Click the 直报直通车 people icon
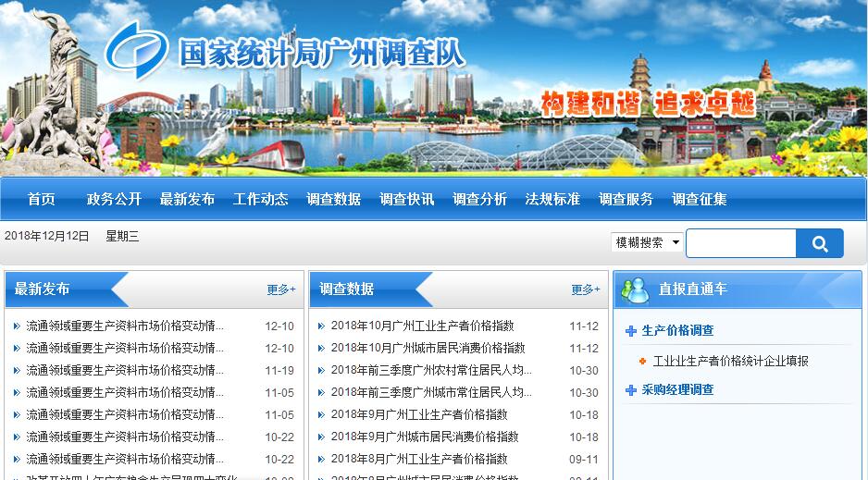Image resolution: width=868 pixels, height=480 pixels. pos(635,289)
